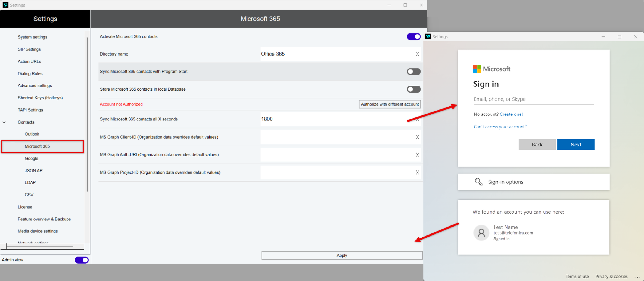Click the Sign-in options key icon

478,182
